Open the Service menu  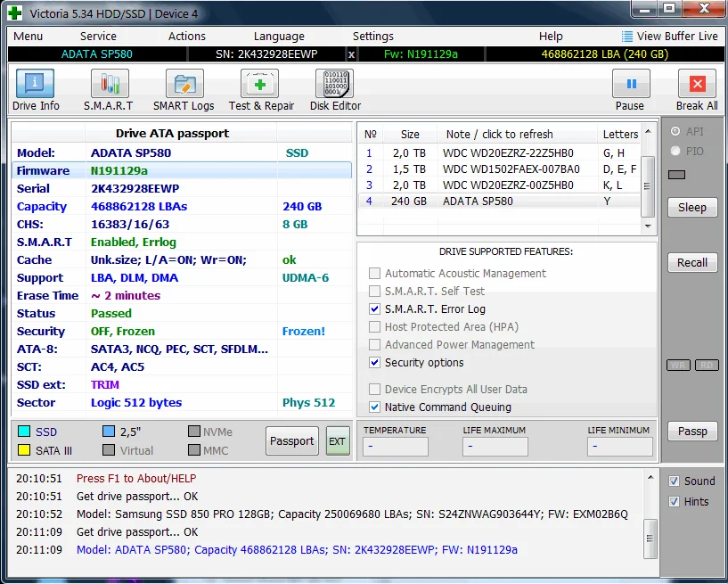[x=98, y=37]
